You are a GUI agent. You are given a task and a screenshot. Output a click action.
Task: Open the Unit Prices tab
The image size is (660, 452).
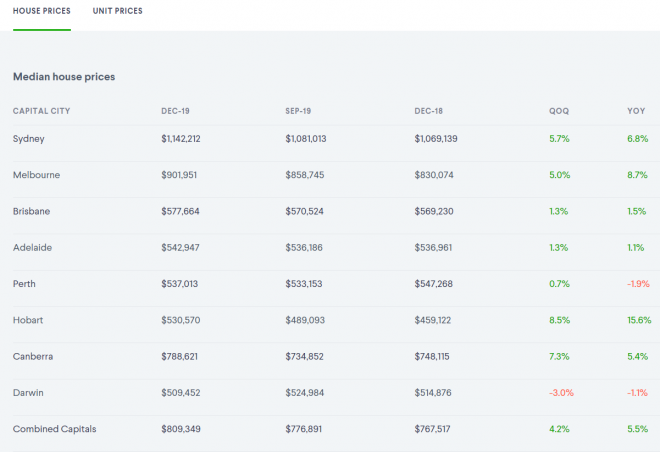click(119, 11)
